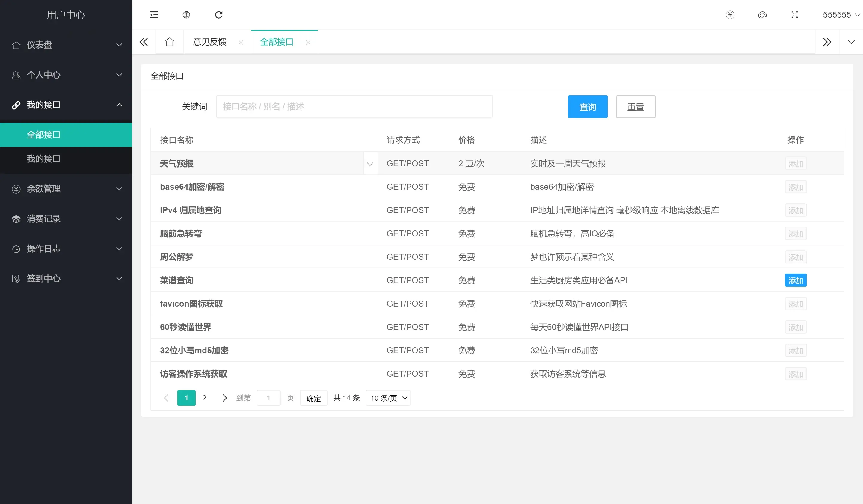The height and width of the screenshot is (504, 863).
Task: Open the 10 条/页 page size dropdown
Action: (x=388, y=398)
